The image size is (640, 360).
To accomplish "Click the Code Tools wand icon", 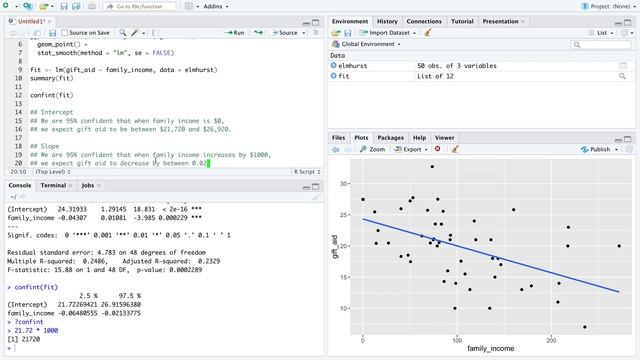I will pyautogui.click(x=134, y=33).
